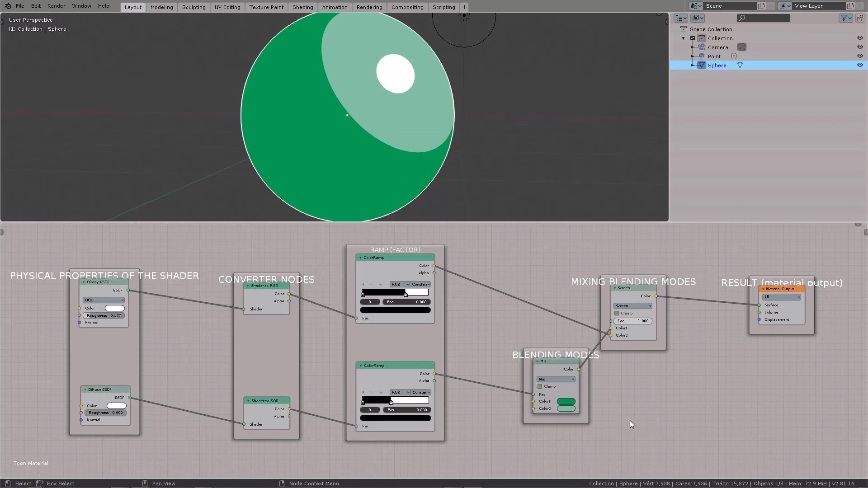The height and width of the screenshot is (488, 868).
Task: Click the new scene copy icon
Action: point(761,6)
